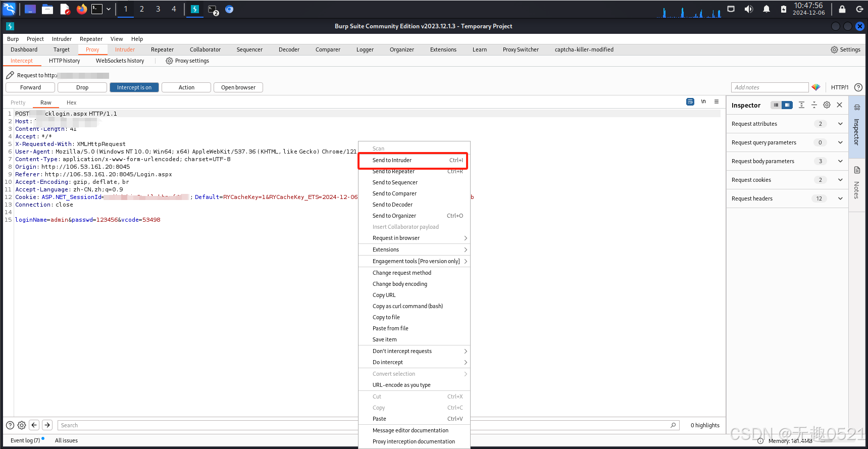The image size is (868, 449).
Task: Switch to the Pretty view tab
Action: pyautogui.click(x=18, y=103)
